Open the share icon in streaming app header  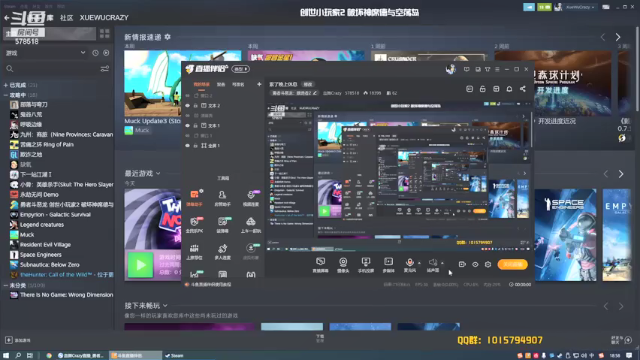click(522, 89)
